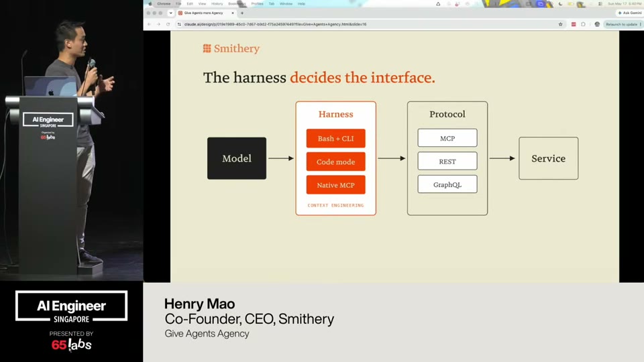Image resolution: width=644 pixels, height=362 pixels.
Task: Open the Google Drive menu bar icon
Action: click(438, 4)
